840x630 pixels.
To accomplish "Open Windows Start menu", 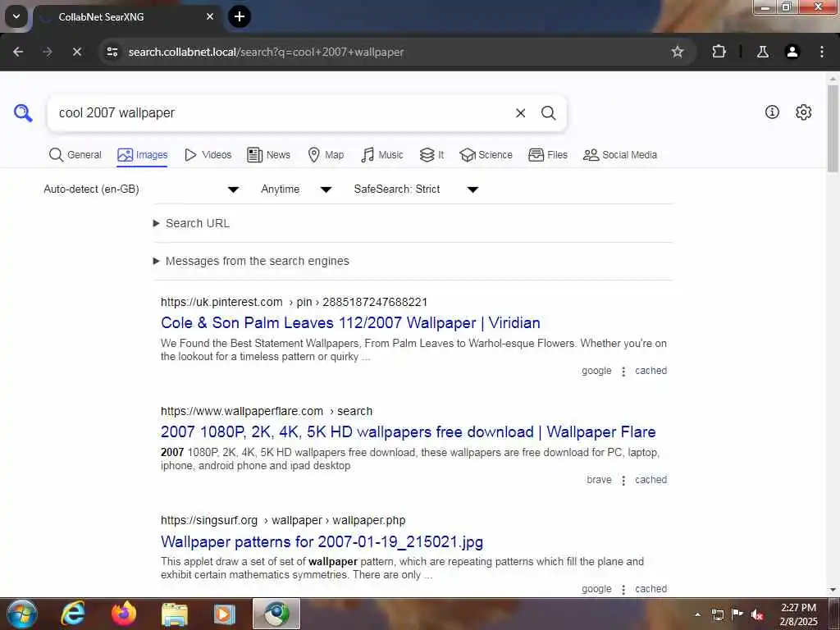I will click(x=22, y=614).
